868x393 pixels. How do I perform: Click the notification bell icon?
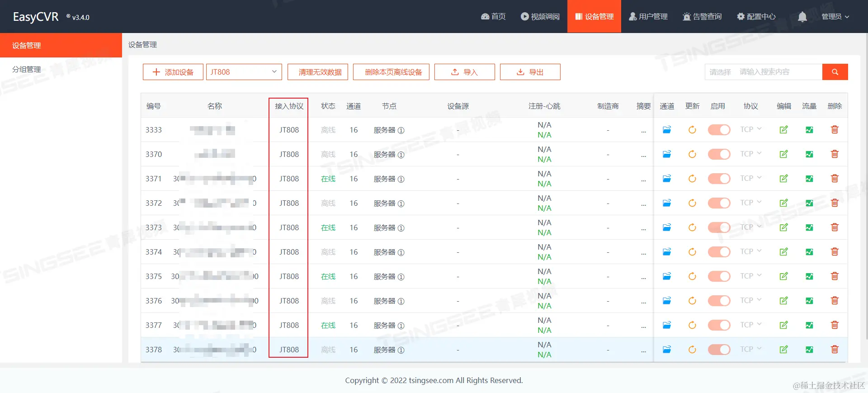point(802,17)
